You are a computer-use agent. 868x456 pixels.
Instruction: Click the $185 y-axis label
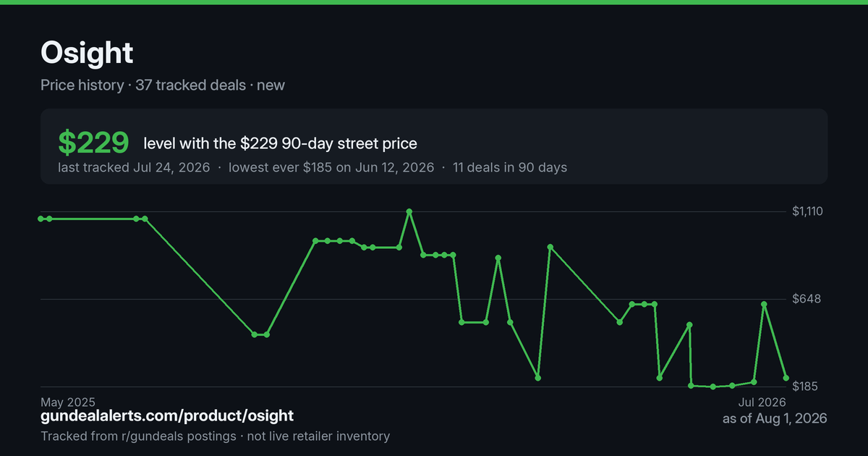point(807,387)
